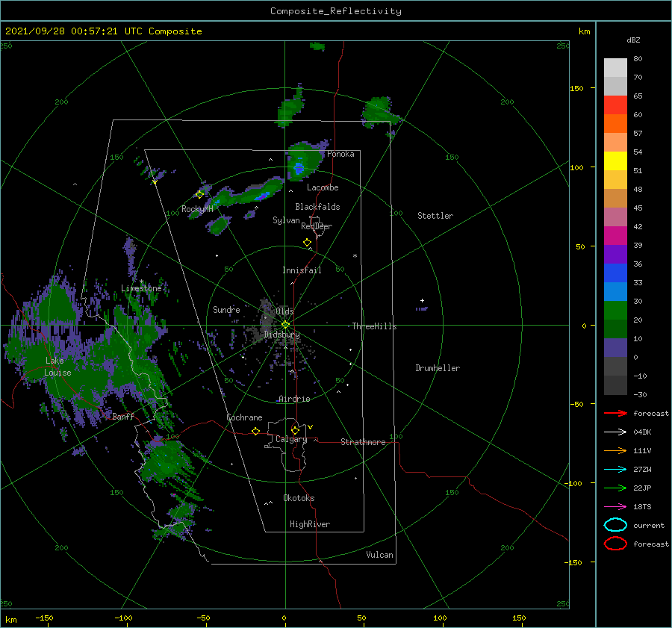The image size is (672, 628).
Task: Click the yellow diamond marker inside Calgary outline
Action: coord(295,430)
